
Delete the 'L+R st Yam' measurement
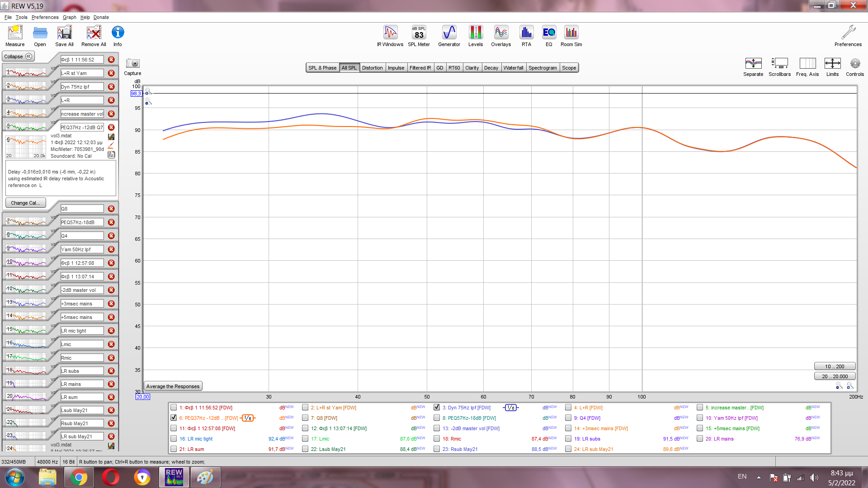coord(111,73)
